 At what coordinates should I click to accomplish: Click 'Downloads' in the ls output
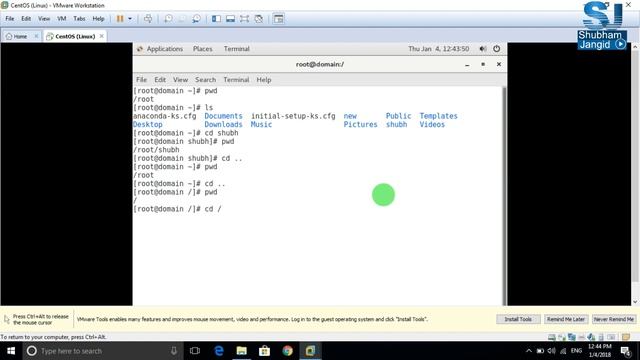223,124
